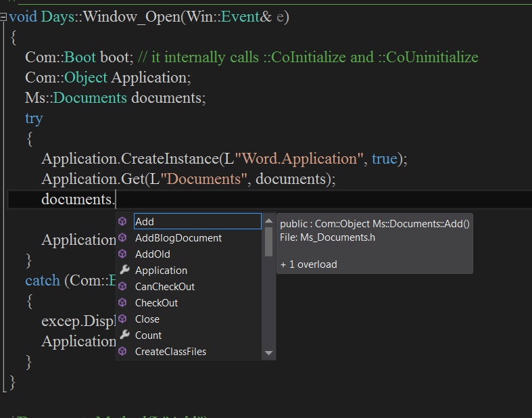
Task: Collapse the Window_Open function outline
Action: coord(3,17)
